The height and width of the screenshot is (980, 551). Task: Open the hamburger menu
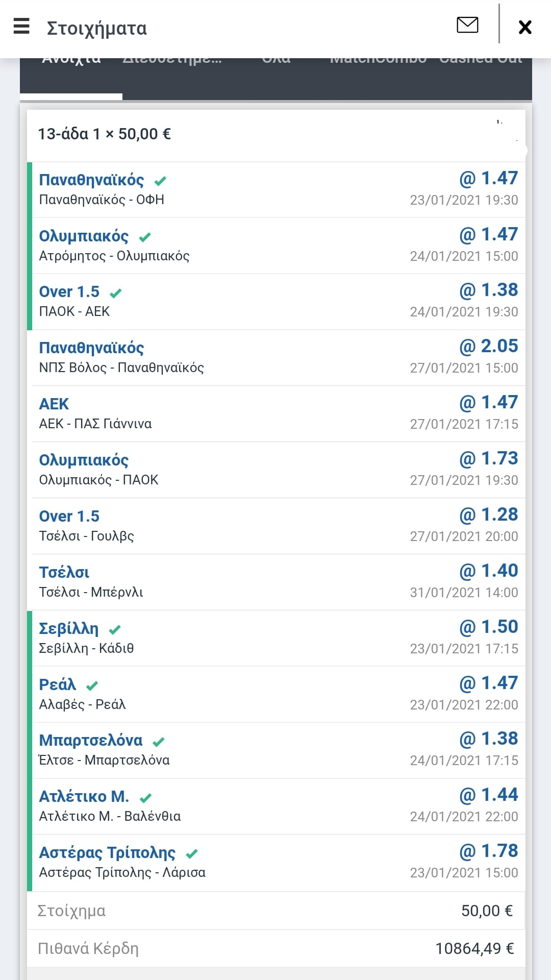click(x=21, y=27)
